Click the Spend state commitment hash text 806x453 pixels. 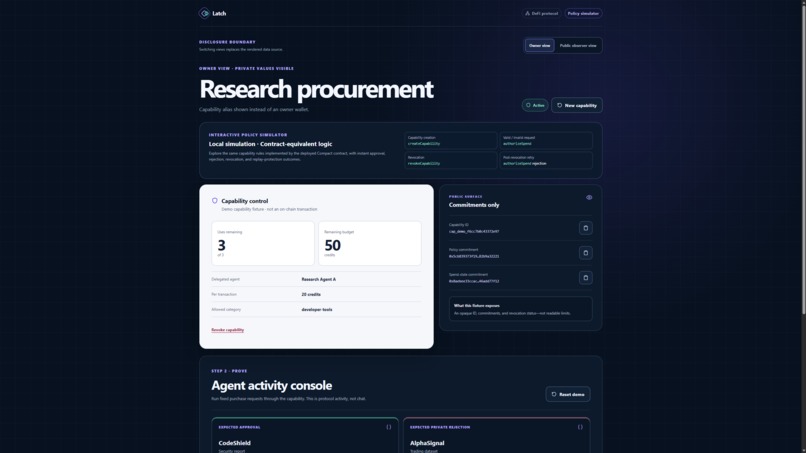(x=474, y=281)
